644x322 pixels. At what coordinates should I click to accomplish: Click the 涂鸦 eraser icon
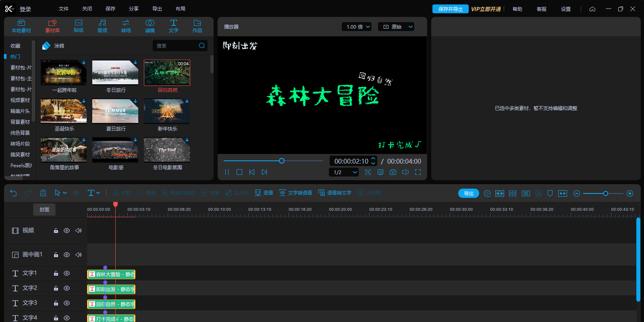(x=46, y=46)
